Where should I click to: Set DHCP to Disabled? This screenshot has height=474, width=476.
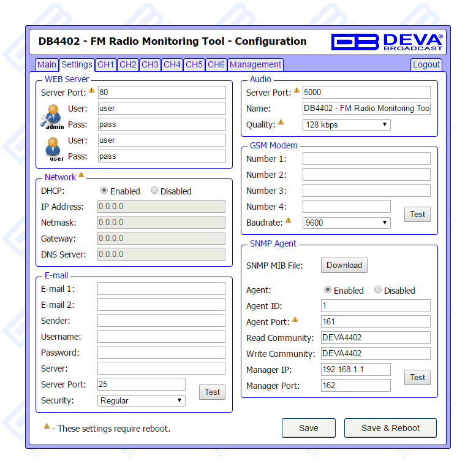pos(154,191)
